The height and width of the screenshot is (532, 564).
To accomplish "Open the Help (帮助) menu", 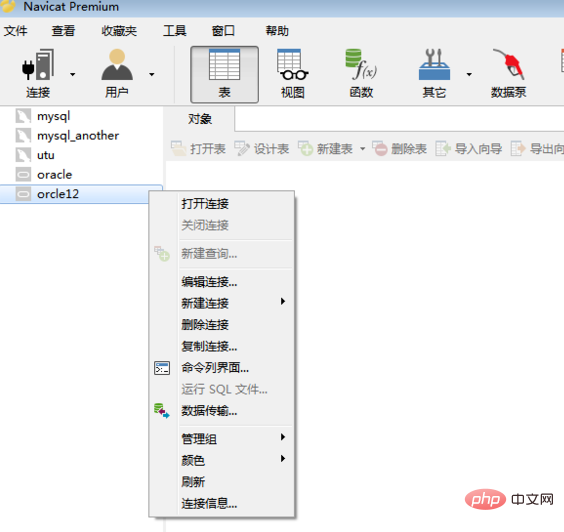I will 277,31.
